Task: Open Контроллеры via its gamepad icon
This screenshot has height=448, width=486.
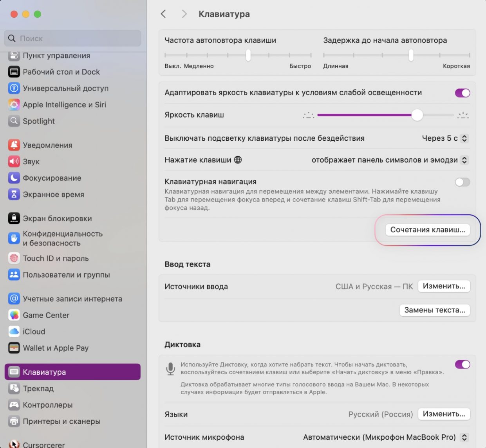Action: pos(14,405)
